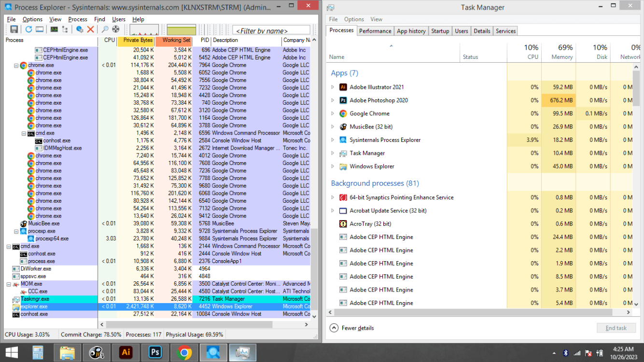Switch to the Details tab
The width and height of the screenshot is (644, 362).
(x=482, y=31)
